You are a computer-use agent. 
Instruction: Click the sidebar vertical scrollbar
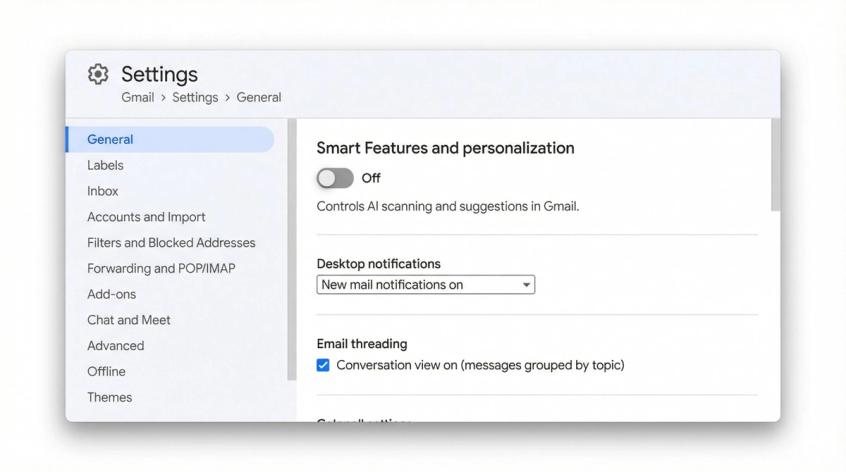coord(292,250)
